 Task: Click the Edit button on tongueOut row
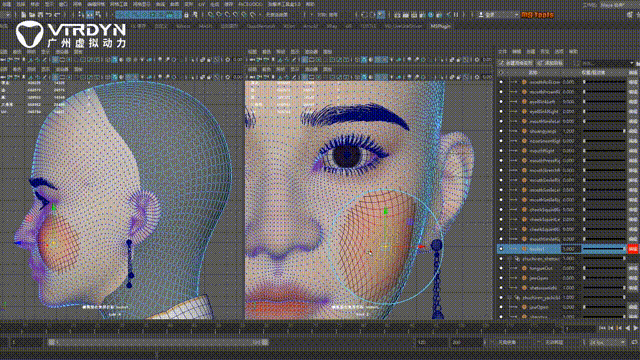coord(633,268)
